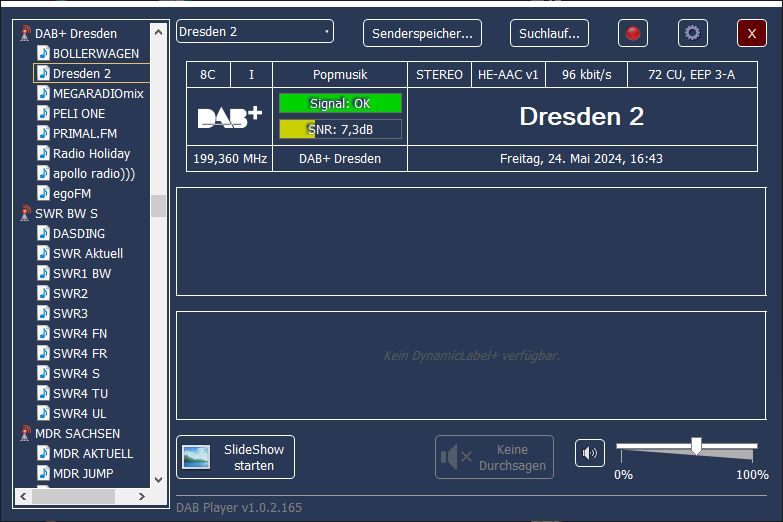Mute audio using the speaker icon
Viewport: 783px width, 522px height.
tap(590, 454)
